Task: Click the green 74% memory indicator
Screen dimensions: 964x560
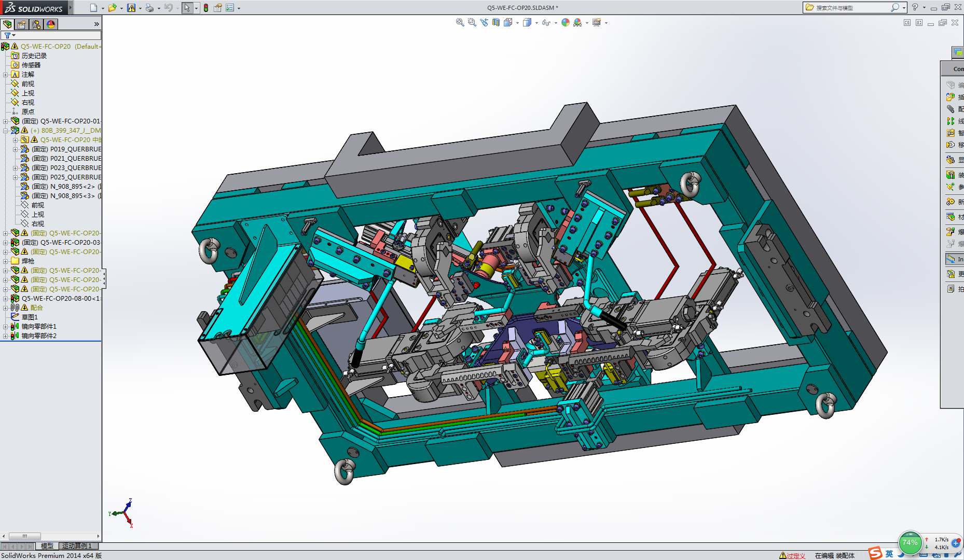Action: pos(910,543)
